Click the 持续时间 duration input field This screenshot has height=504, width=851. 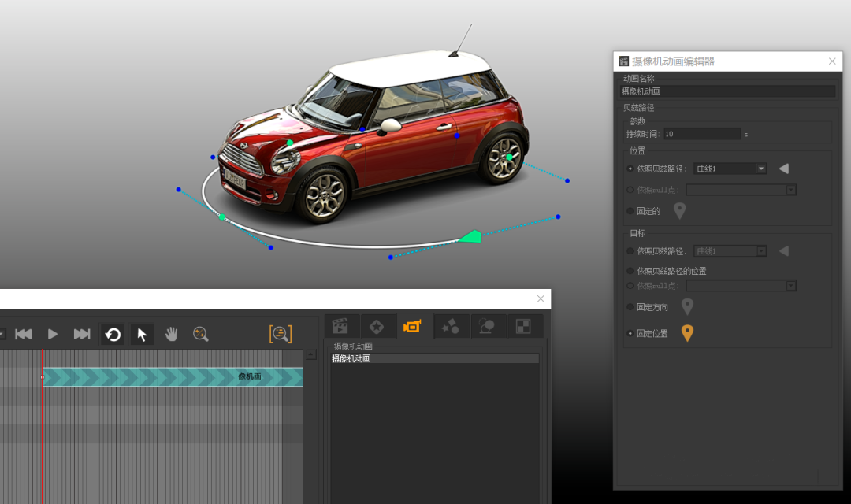pyautogui.click(x=701, y=134)
